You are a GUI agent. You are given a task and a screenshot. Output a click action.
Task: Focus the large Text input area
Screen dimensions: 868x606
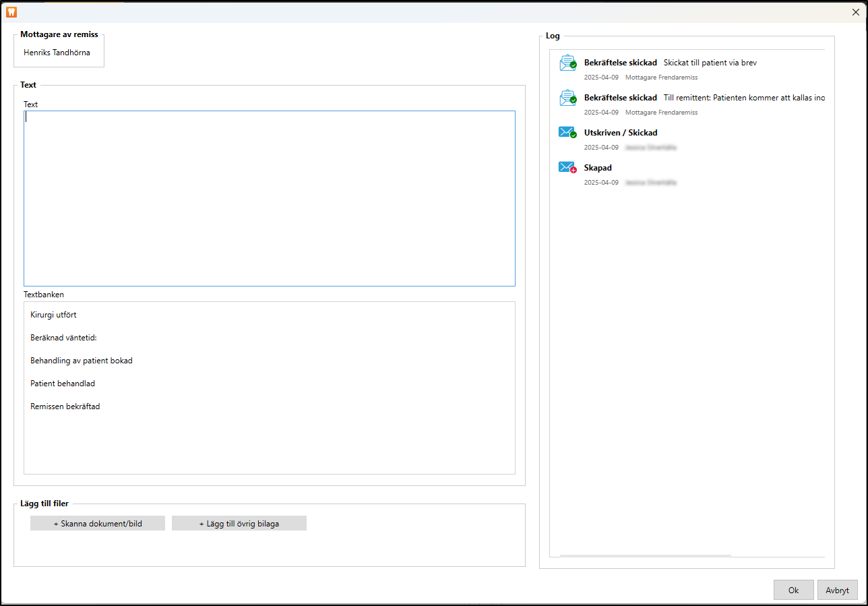coord(270,198)
